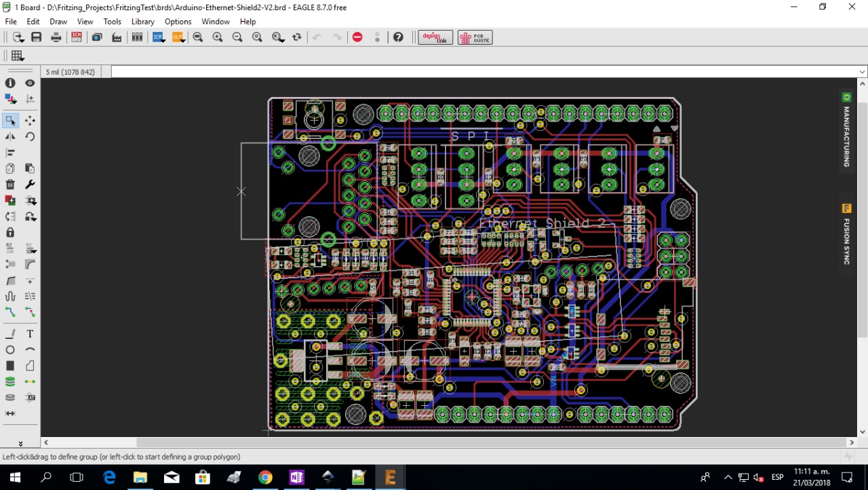Open the Tools menu
The image size is (868, 490).
pos(113,22)
